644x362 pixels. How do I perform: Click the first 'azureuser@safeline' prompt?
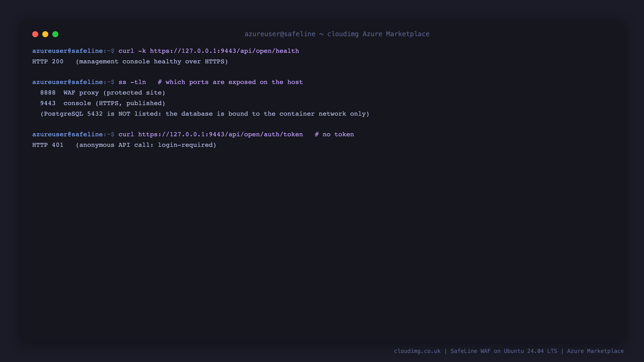pos(67,51)
